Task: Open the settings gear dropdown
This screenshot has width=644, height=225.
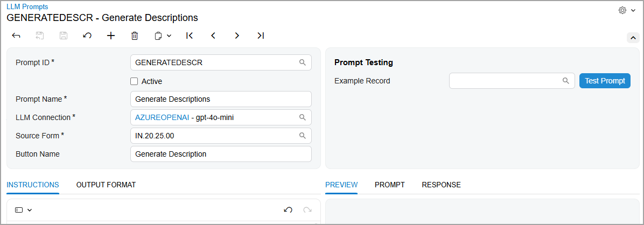Action: pyautogui.click(x=627, y=10)
